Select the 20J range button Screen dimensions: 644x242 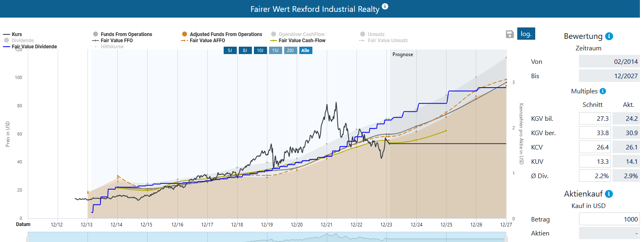[290, 50]
